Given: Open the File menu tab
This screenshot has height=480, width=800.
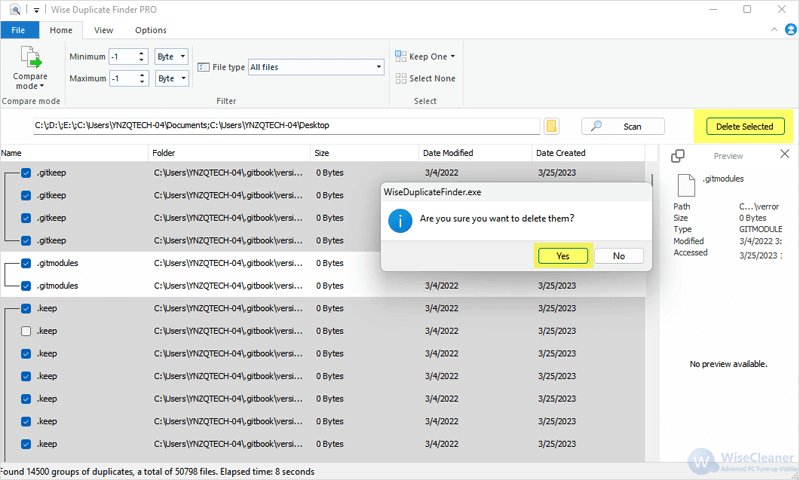Looking at the screenshot, I should tap(19, 30).
